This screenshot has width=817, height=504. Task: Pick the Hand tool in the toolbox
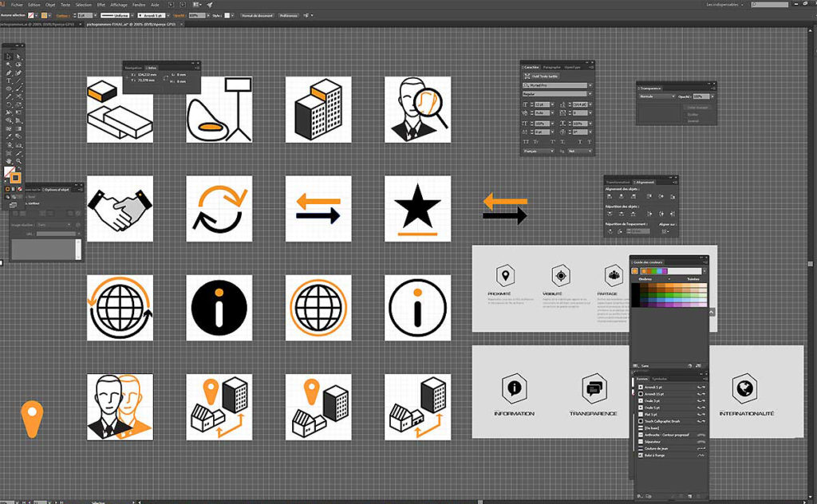click(9, 161)
